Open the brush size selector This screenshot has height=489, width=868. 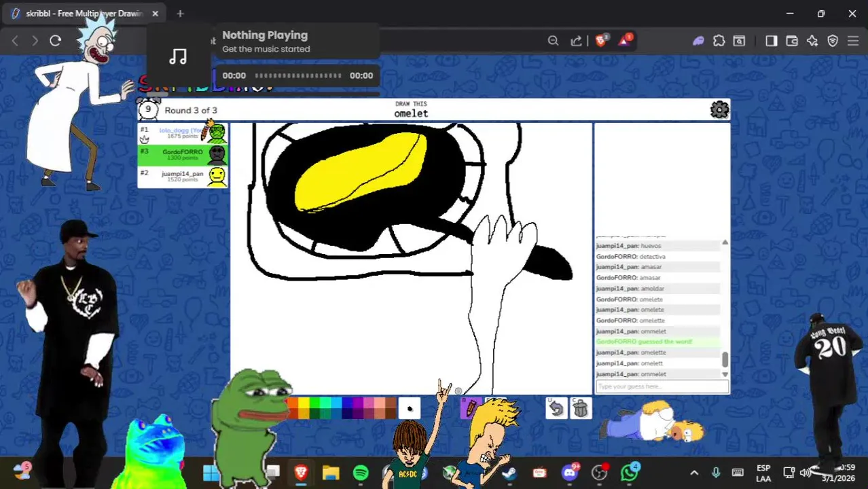(410, 408)
